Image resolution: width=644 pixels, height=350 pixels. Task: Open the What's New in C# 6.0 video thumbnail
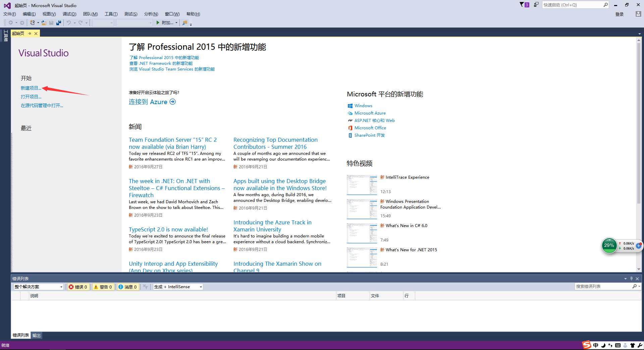(362, 233)
